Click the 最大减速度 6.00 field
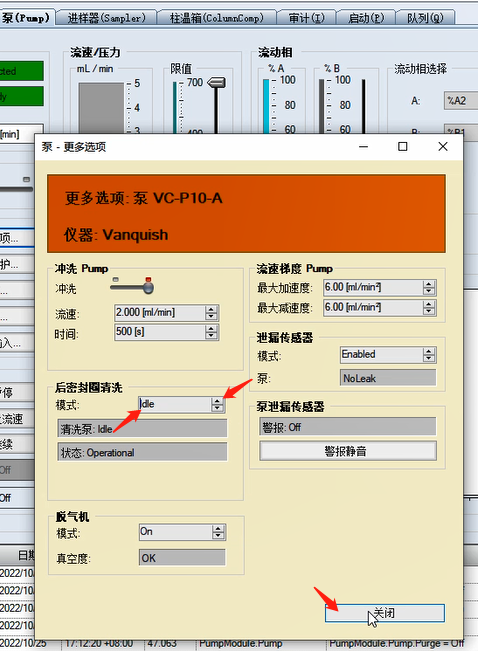The height and width of the screenshot is (651, 478). point(373,307)
